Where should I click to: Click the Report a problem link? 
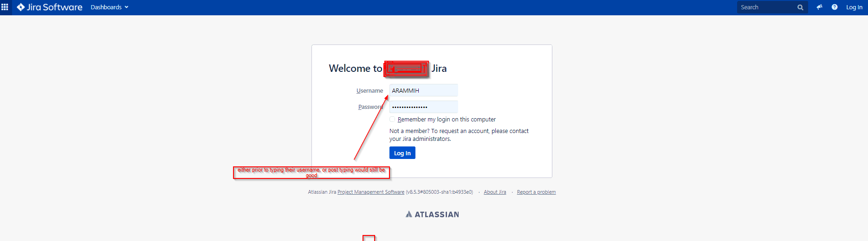coord(536,192)
